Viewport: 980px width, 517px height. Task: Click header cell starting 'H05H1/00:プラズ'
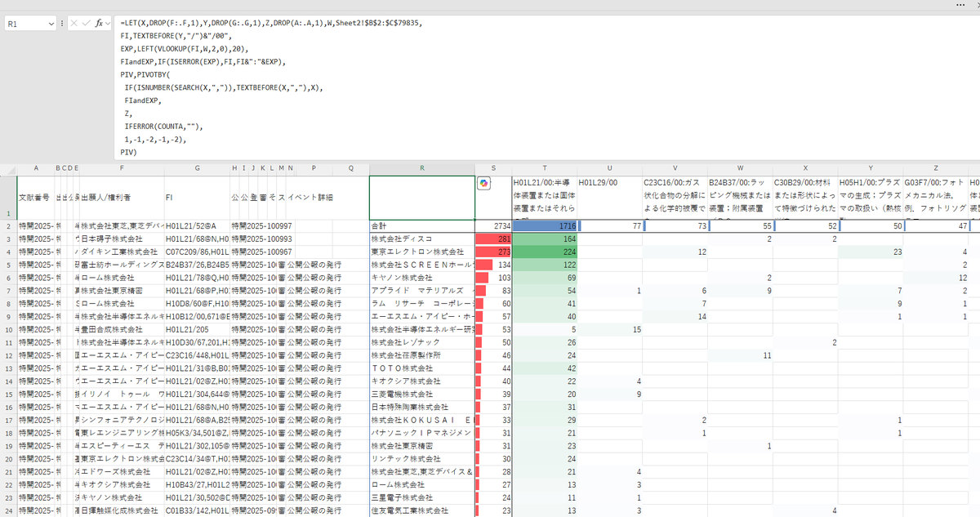click(x=871, y=198)
